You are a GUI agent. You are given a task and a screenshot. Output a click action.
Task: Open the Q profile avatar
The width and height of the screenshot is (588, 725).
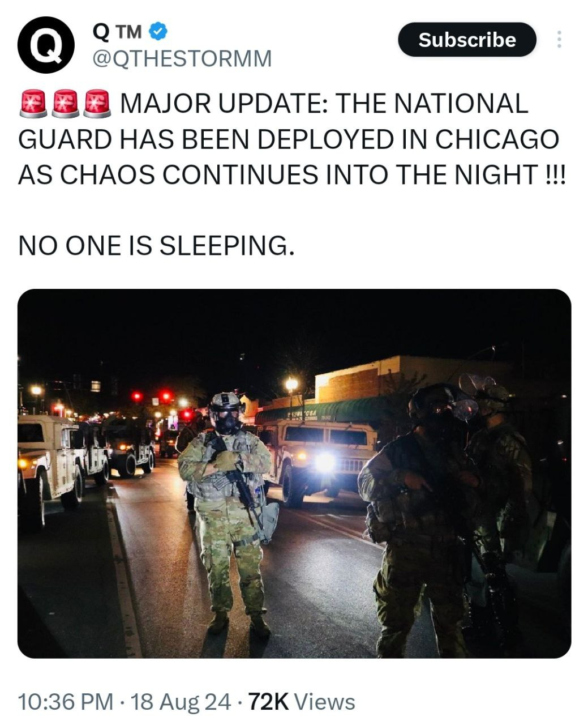(x=46, y=45)
